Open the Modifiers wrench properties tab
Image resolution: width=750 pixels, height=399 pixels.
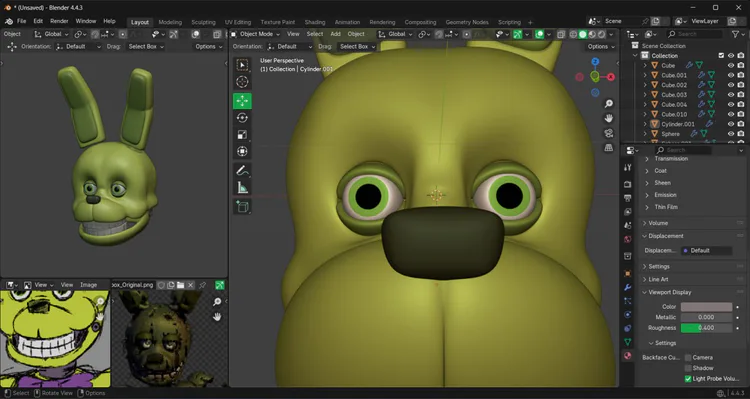click(x=628, y=288)
